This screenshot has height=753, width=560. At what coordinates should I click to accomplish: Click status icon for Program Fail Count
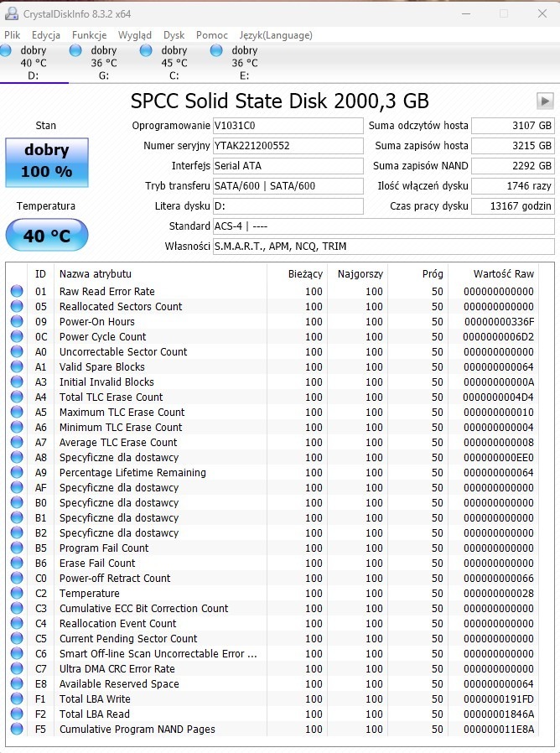pyautogui.click(x=17, y=548)
